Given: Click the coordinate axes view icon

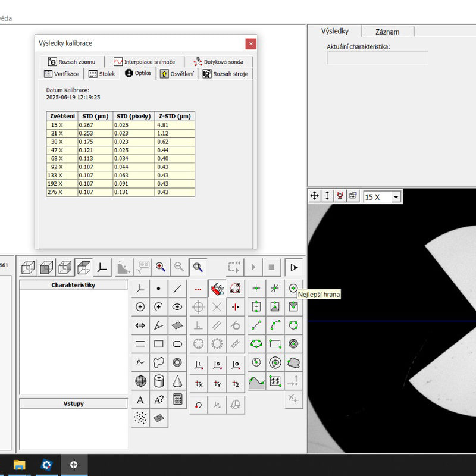Looking at the screenshot, I should tap(102, 267).
